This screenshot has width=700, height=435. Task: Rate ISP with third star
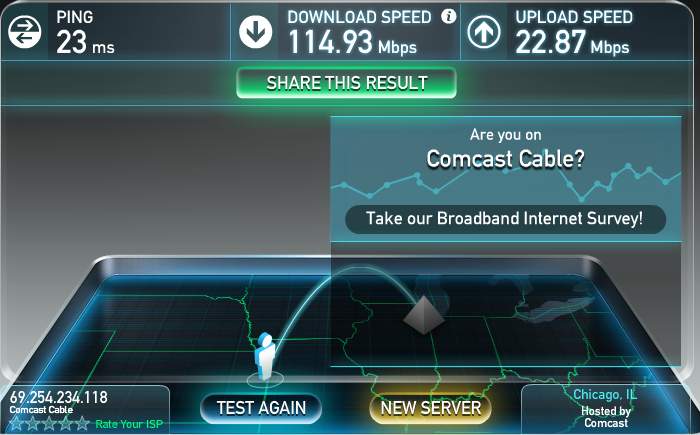click(49, 423)
